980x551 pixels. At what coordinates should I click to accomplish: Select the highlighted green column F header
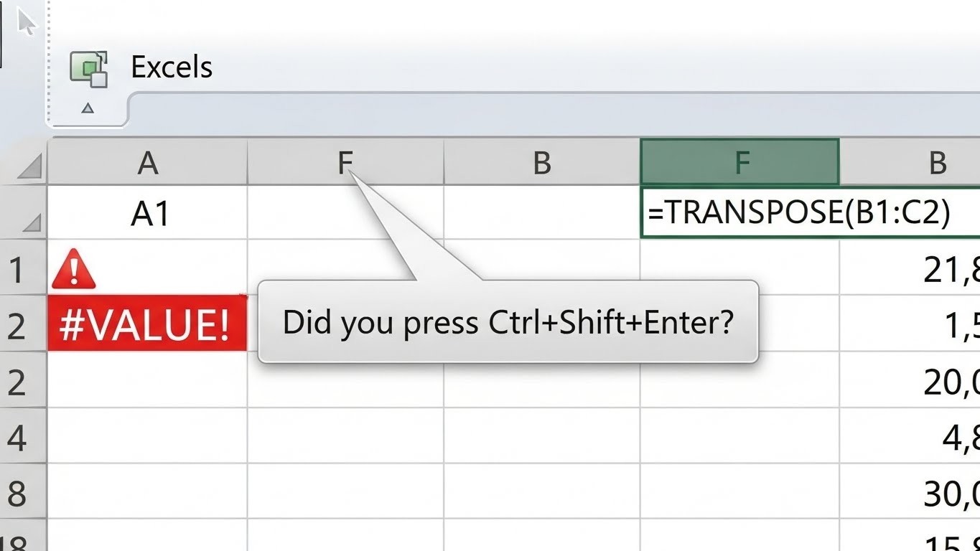[x=739, y=162]
